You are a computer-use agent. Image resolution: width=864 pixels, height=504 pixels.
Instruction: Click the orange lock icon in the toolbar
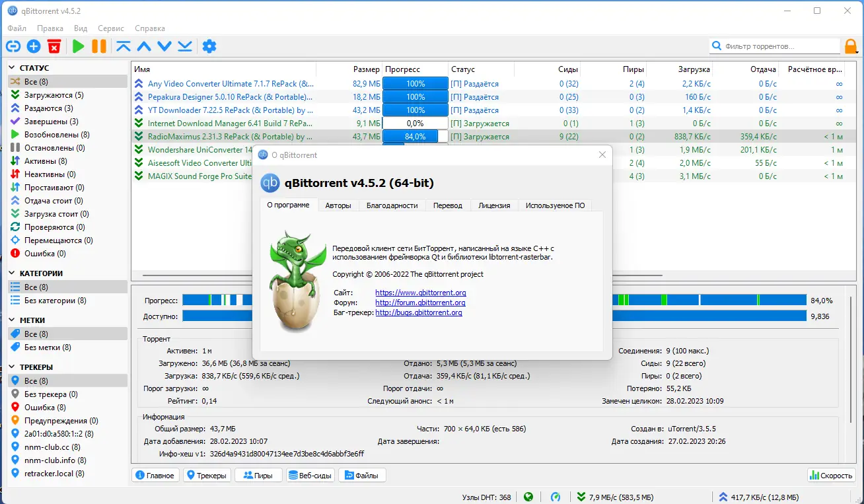click(x=851, y=46)
